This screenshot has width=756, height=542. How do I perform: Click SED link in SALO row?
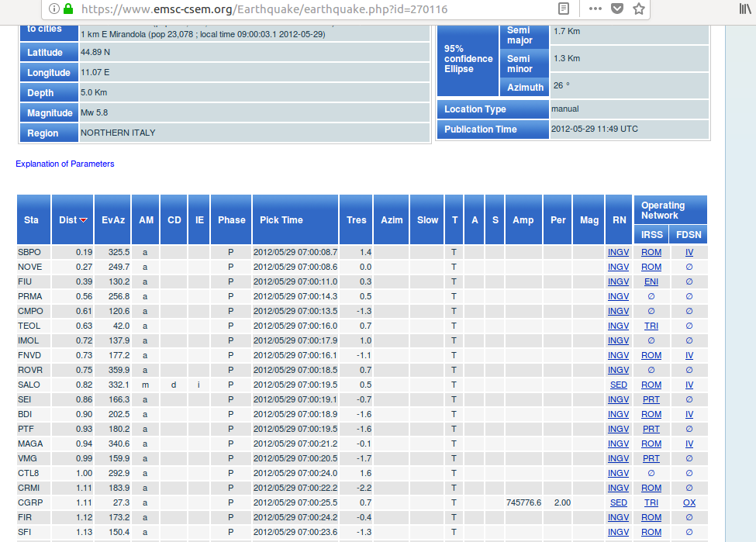tap(618, 385)
